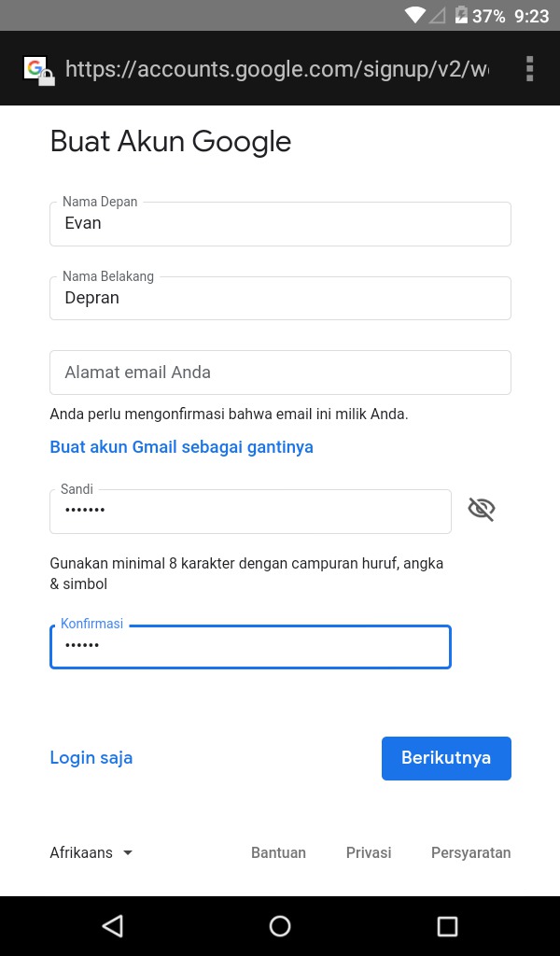Screen dimensions: 560x956
Task: Open Privasi from the footer
Action: [x=369, y=852]
